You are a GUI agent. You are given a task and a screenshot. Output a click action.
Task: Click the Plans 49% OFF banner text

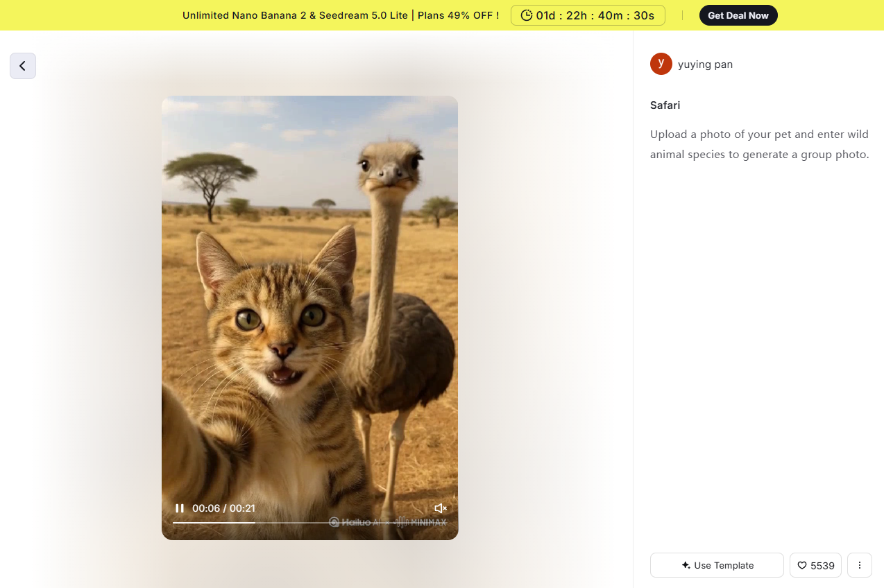(459, 15)
